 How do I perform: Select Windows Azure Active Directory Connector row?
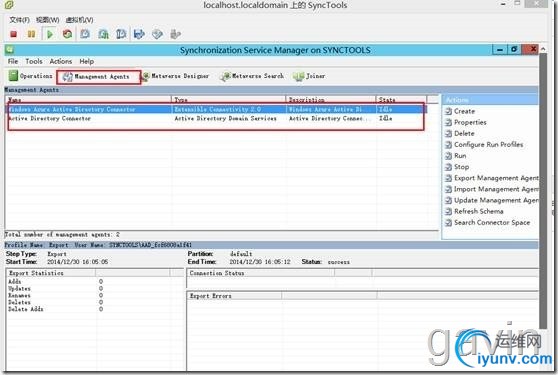click(x=216, y=109)
